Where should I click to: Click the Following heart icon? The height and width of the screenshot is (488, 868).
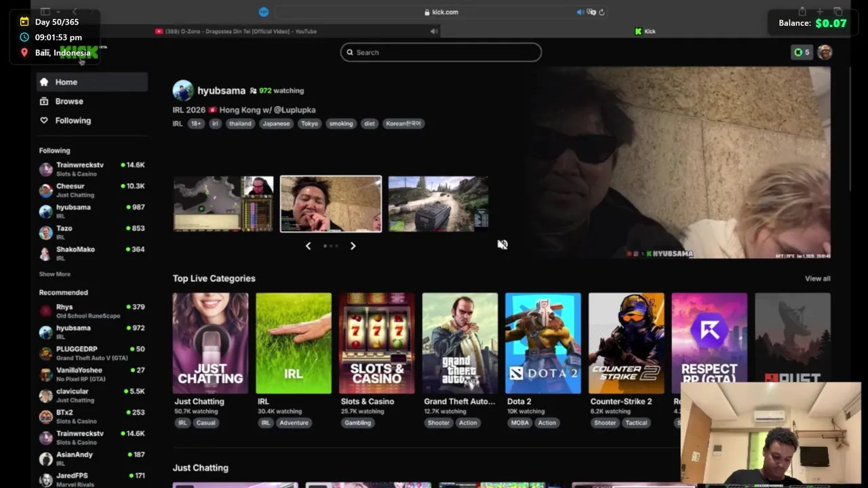pos(44,121)
